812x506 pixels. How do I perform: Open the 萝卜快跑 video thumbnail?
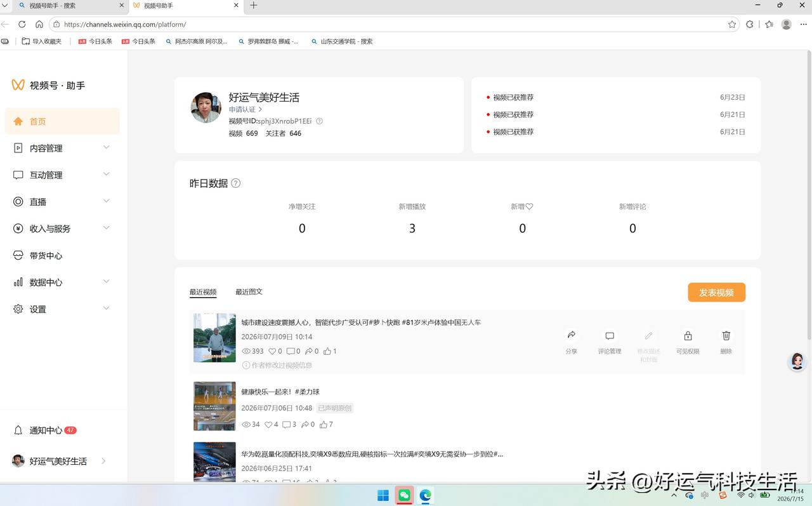point(214,338)
